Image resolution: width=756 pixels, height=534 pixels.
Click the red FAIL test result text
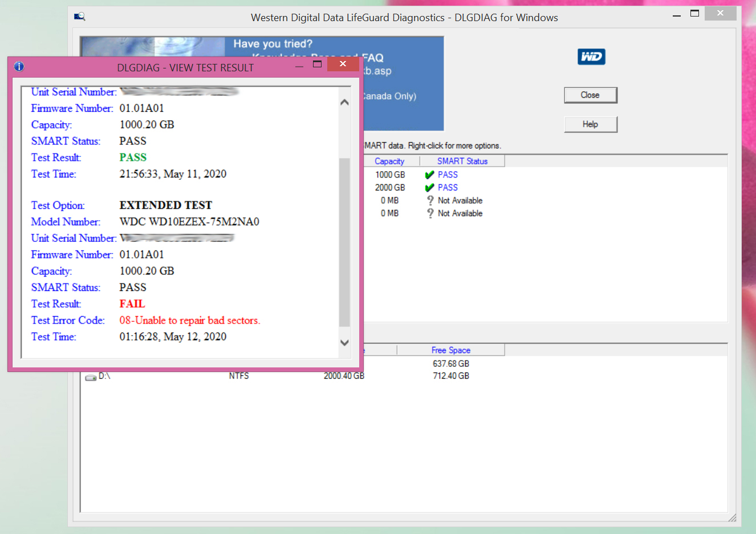point(132,304)
